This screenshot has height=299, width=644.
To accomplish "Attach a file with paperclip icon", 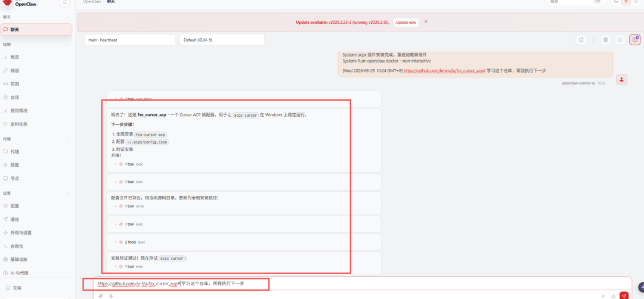I will coord(101,295).
